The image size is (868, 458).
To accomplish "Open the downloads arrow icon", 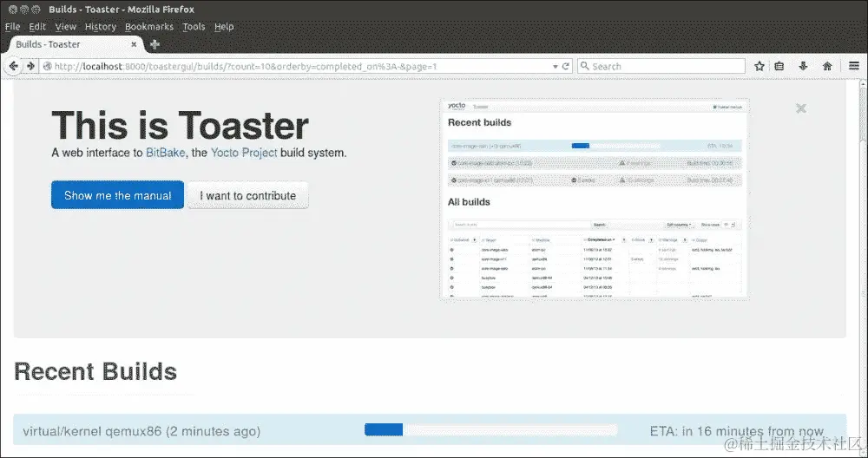I will pos(803,66).
